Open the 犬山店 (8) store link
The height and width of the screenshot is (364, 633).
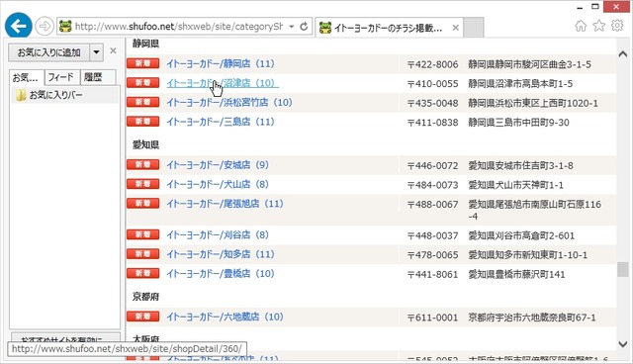[x=218, y=184]
